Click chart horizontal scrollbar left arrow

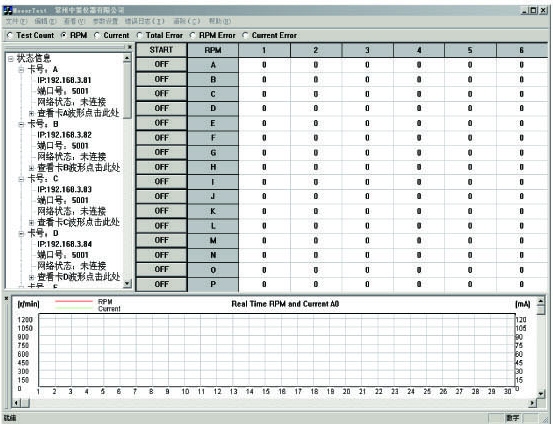(17, 402)
